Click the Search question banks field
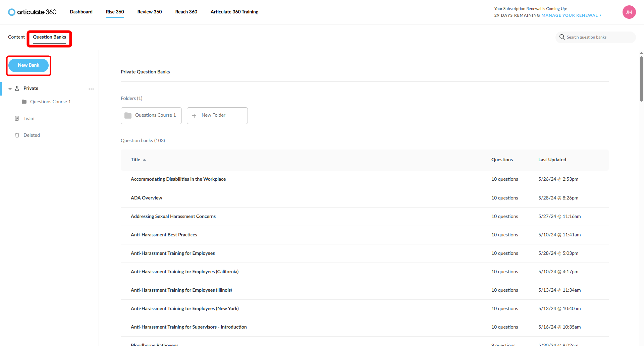 click(x=595, y=37)
